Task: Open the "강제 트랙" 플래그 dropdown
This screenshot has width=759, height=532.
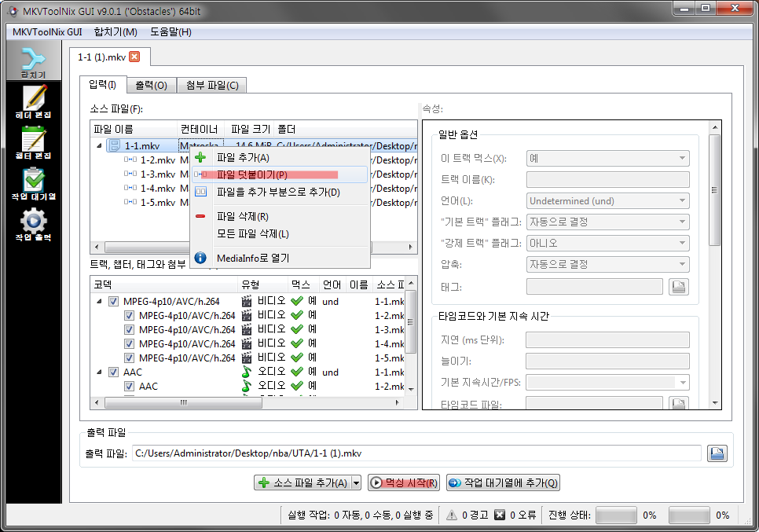Action: pos(607,243)
